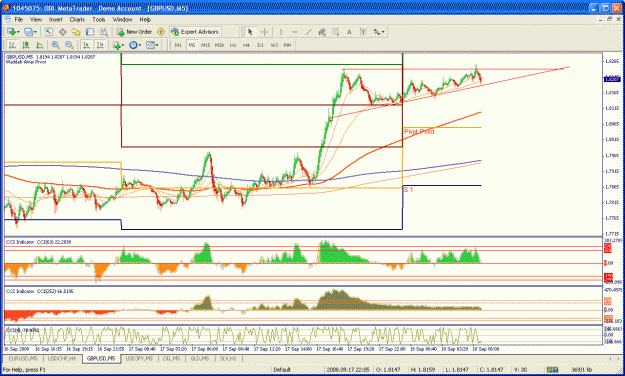Switch timeframe to H4
This screenshot has width=625, height=376.
point(246,45)
